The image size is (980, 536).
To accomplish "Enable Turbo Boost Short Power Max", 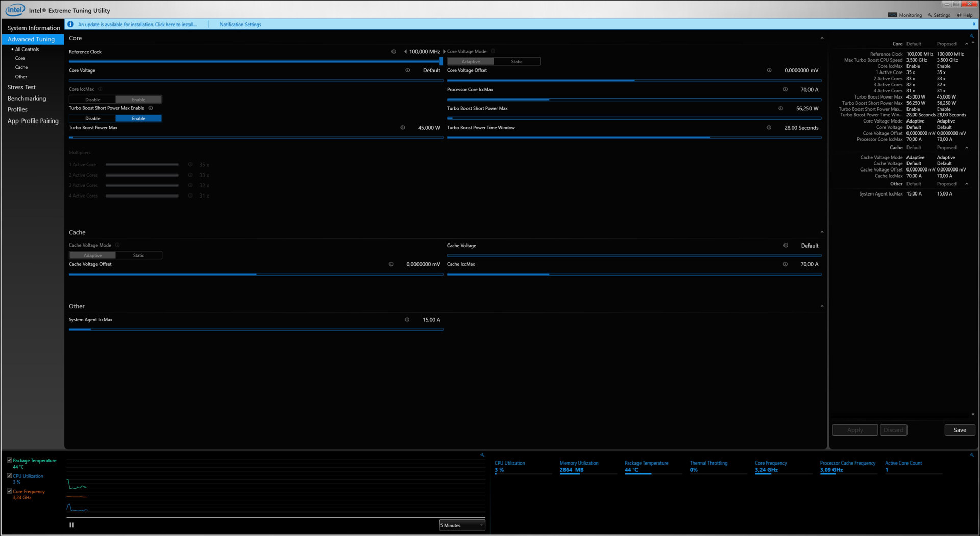I will click(139, 118).
